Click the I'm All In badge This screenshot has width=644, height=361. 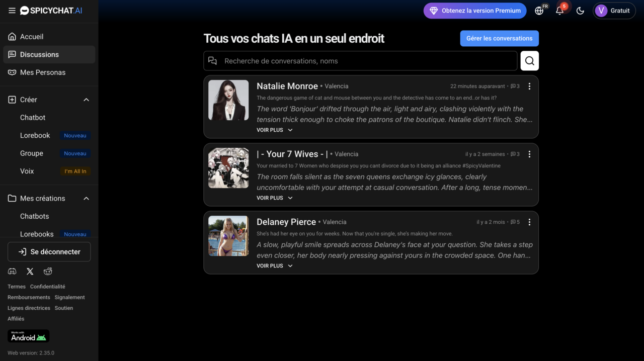point(75,171)
